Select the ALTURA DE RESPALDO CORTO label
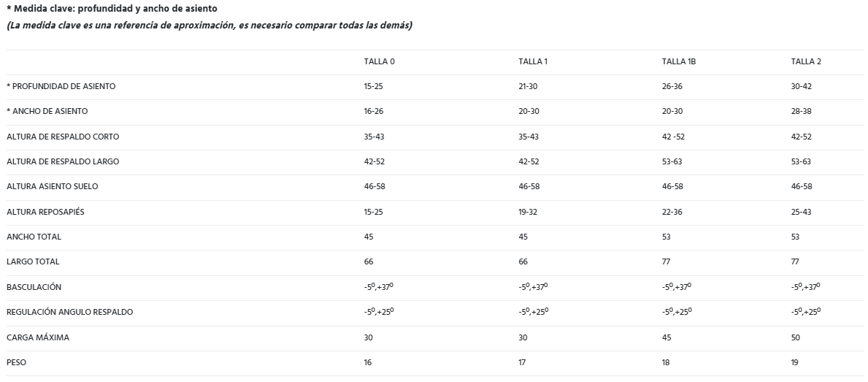The height and width of the screenshot is (382, 868). pos(63,137)
